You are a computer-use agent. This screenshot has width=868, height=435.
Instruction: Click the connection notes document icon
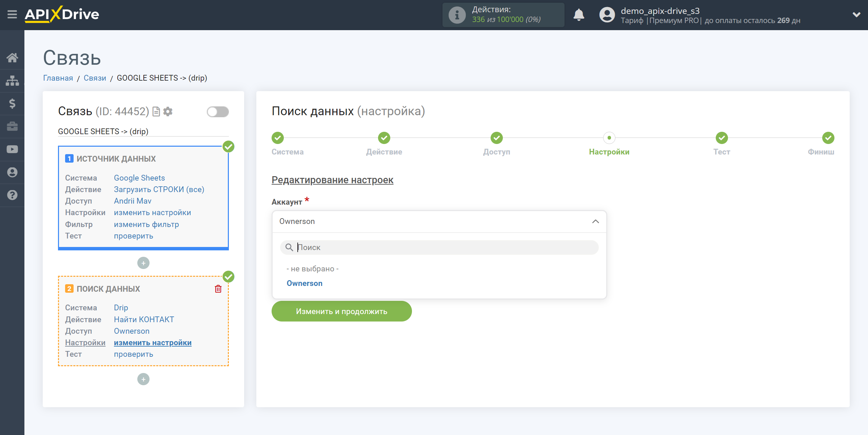click(156, 111)
